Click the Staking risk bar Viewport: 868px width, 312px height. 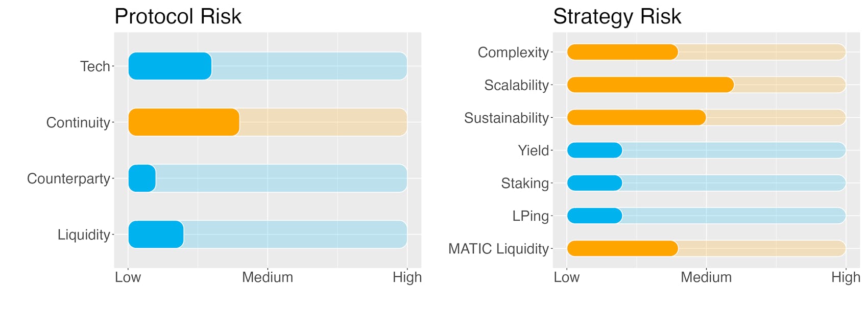click(x=594, y=183)
